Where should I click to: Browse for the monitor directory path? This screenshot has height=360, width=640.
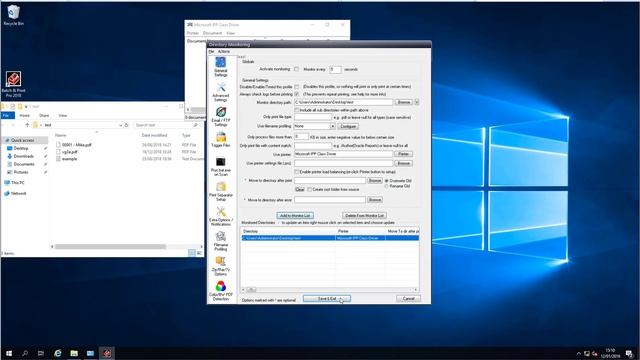pyautogui.click(x=404, y=102)
